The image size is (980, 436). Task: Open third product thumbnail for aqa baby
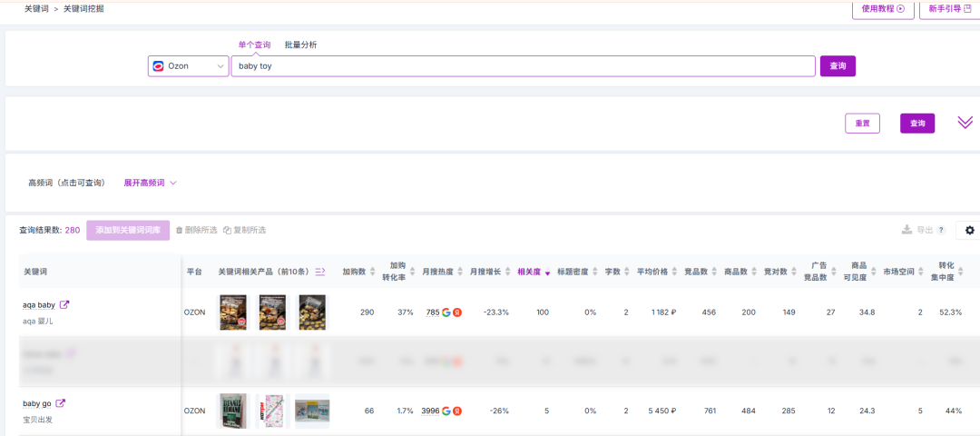(x=312, y=312)
